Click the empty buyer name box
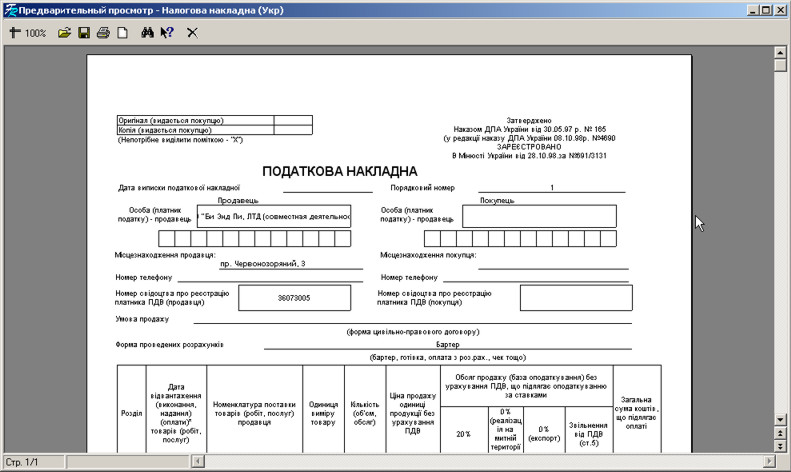The height and width of the screenshot is (472, 791). 539,216
